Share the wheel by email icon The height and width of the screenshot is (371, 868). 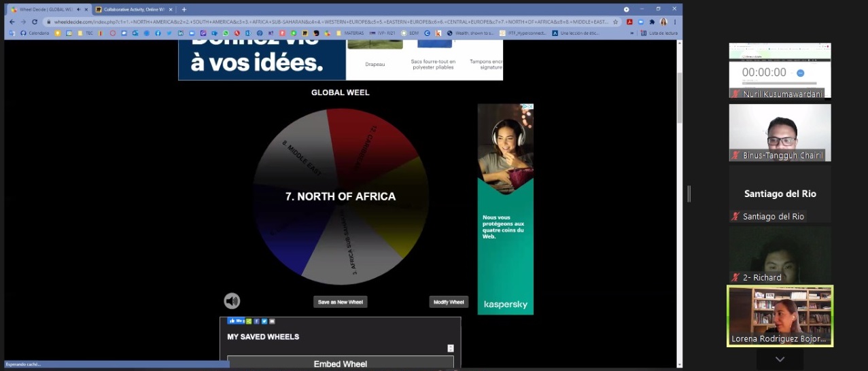[272, 321]
